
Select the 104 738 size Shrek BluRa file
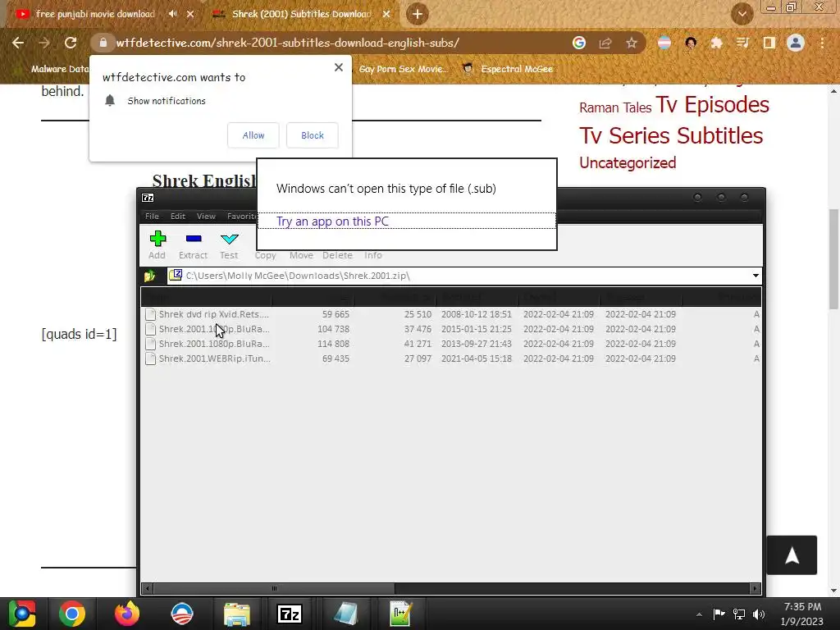(450, 329)
